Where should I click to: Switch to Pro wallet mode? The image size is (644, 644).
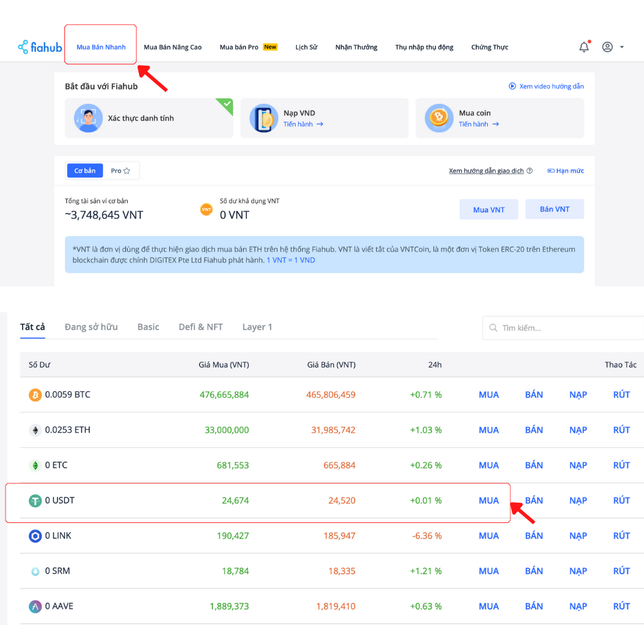click(x=120, y=171)
